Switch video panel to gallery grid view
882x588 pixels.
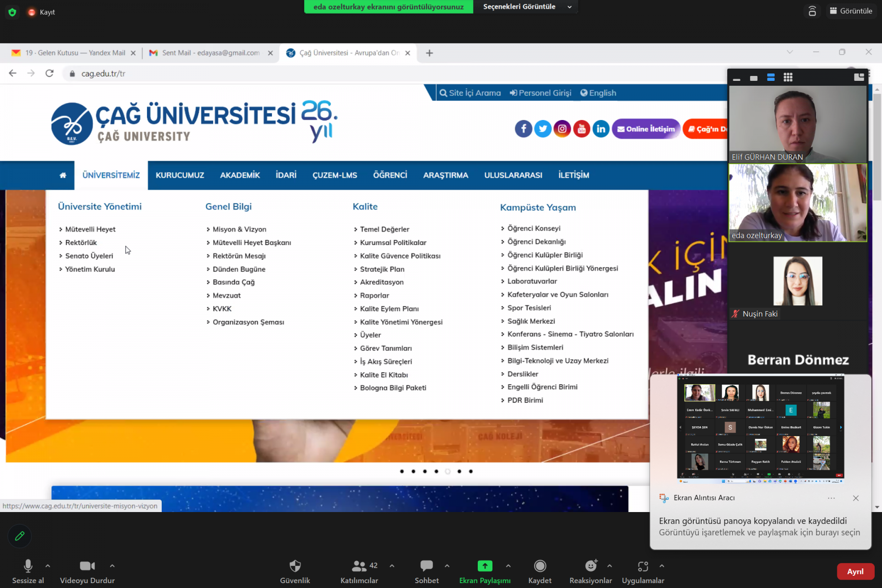pyautogui.click(x=788, y=77)
